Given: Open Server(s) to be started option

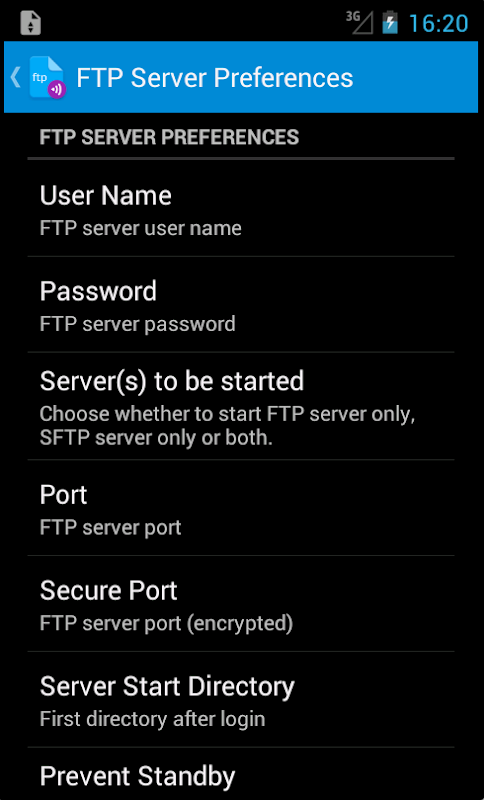Looking at the screenshot, I should (241, 406).
